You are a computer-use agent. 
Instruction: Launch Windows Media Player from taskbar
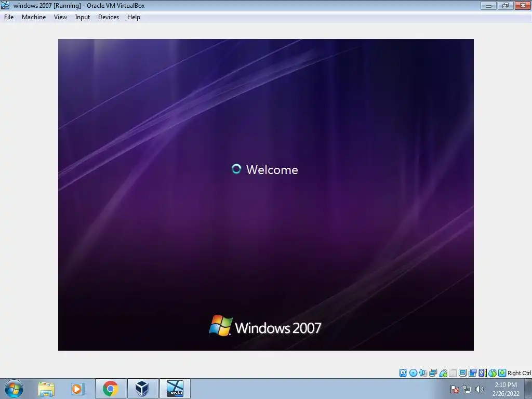(x=77, y=389)
